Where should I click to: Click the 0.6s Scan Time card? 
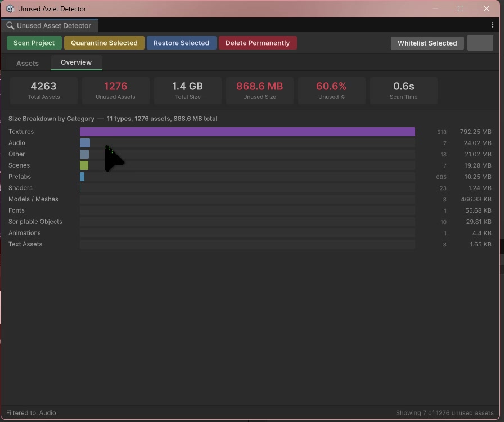[404, 90]
